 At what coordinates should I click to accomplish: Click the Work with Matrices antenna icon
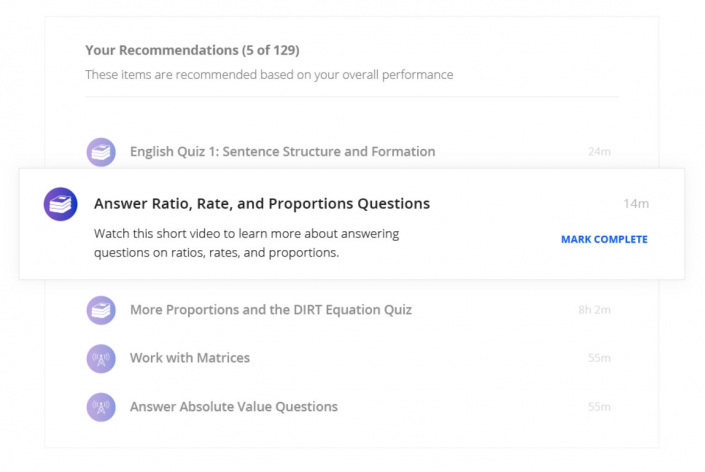point(100,358)
